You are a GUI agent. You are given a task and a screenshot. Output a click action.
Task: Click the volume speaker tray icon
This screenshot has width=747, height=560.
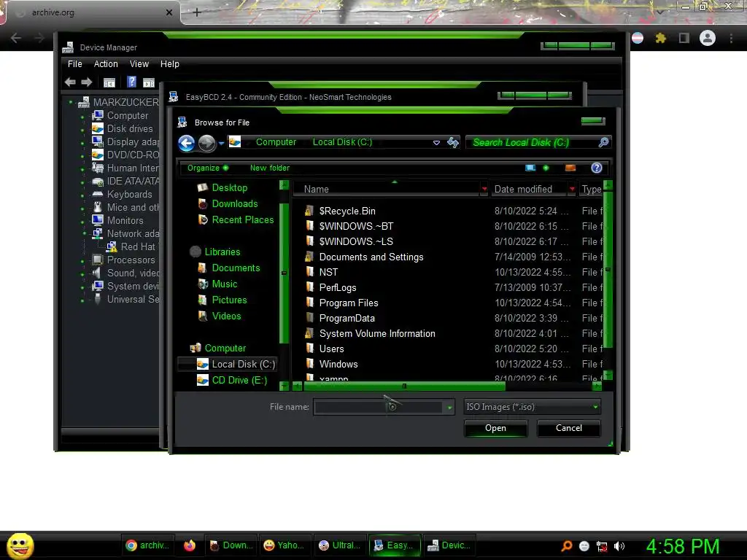coord(619,546)
